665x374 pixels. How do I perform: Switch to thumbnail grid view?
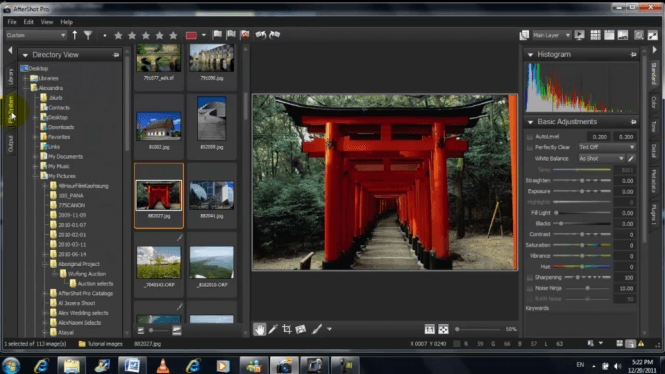595,35
